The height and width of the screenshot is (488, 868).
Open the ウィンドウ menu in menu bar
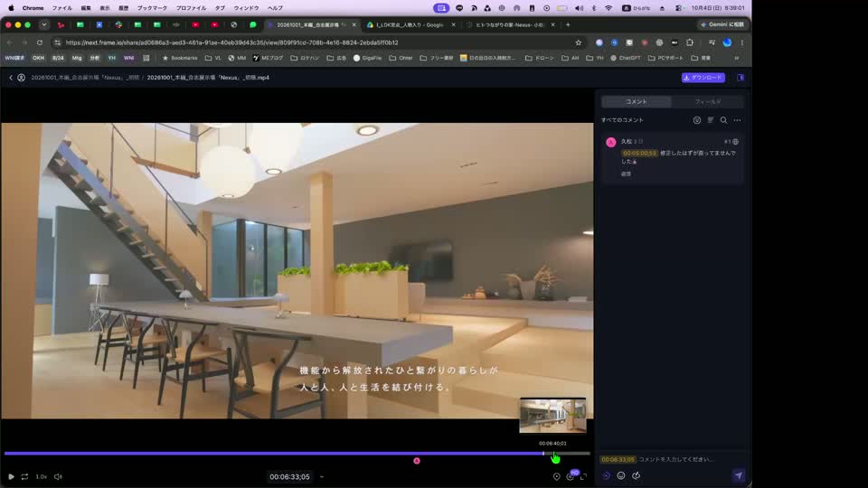click(246, 8)
